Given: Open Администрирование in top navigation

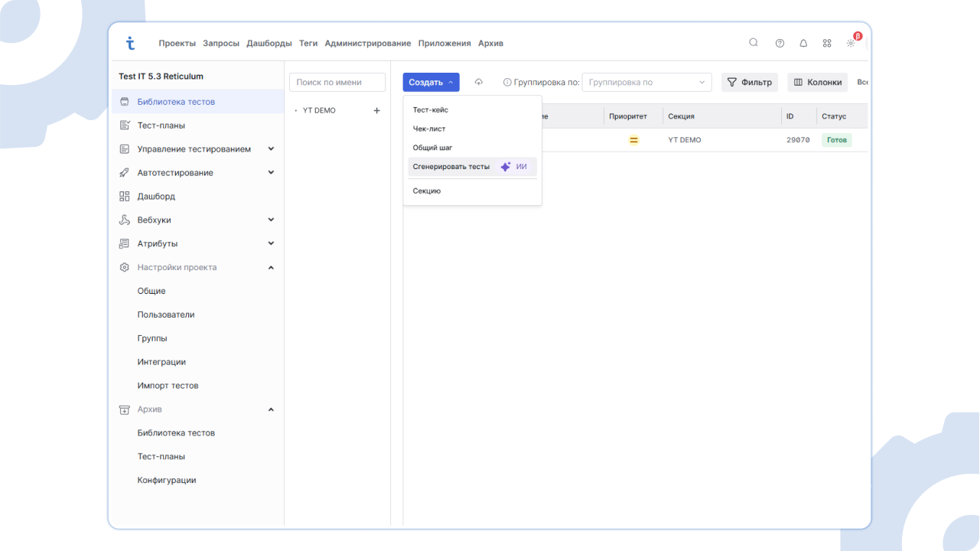Looking at the screenshot, I should point(367,44).
